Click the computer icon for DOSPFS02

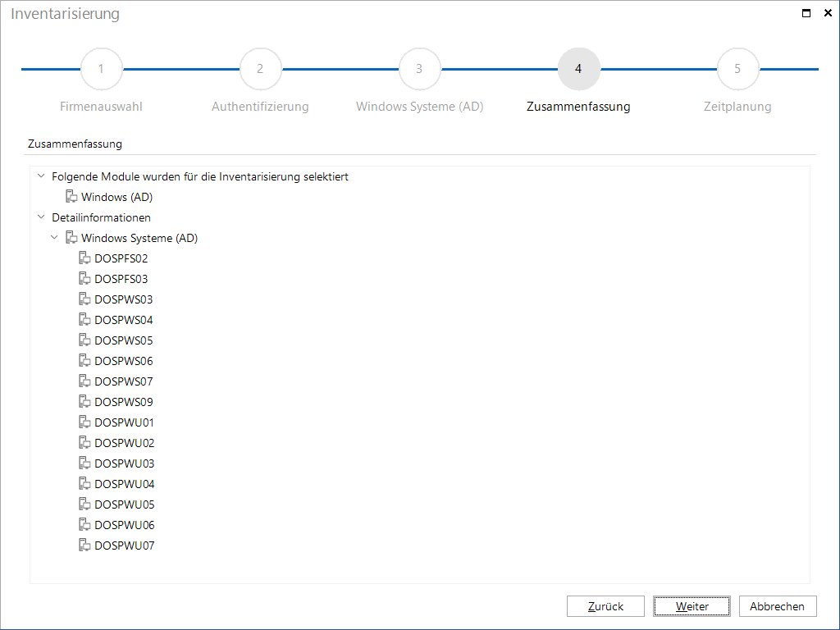(x=84, y=258)
